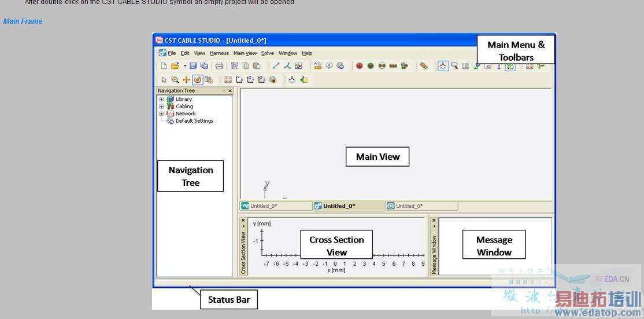Select Default Settings in Navigation Tree
Screen dimensions: 644x319
[194, 121]
